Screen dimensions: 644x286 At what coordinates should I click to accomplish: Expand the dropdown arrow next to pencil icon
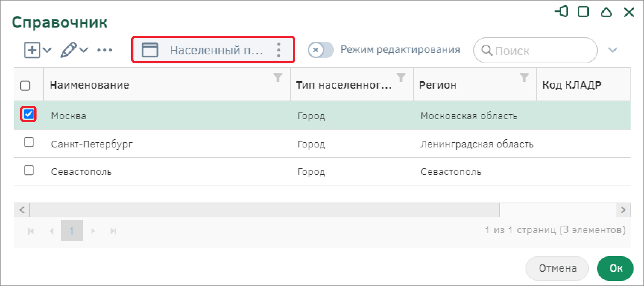point(84,50)
